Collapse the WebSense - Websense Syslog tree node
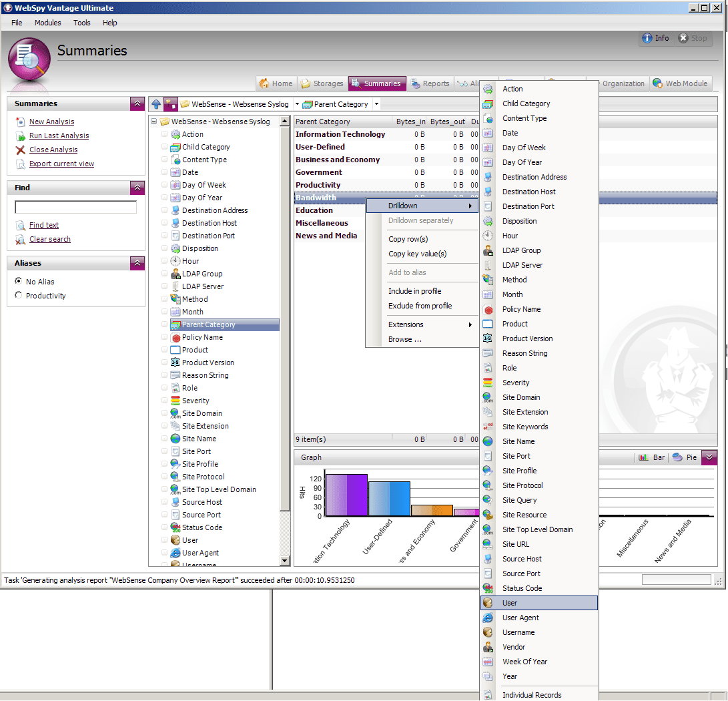Screen dimensions: 728x701 coord(153,122)
